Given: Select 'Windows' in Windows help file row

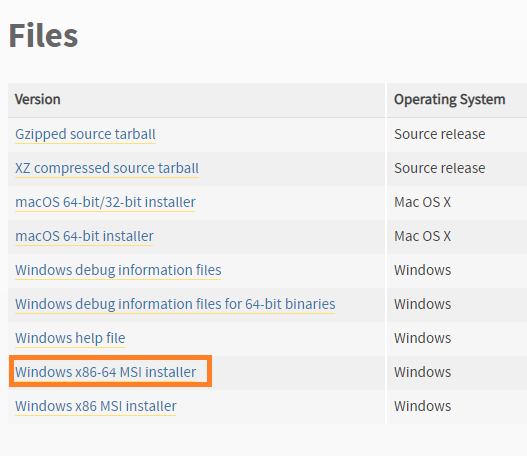Looking at the screenshot, I should tap(422, 338).
